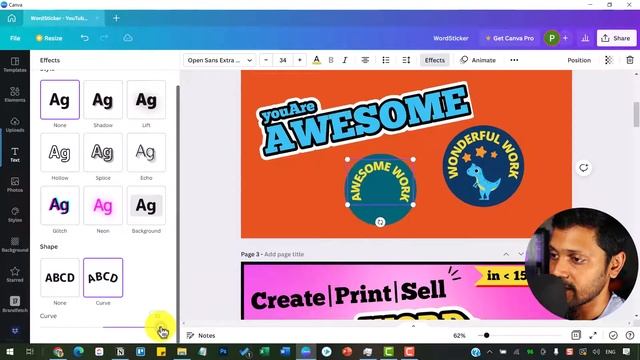Viewport: 640px width, 360px height.
Task: Apply the Shadow text style
Action: pos(103,100)
